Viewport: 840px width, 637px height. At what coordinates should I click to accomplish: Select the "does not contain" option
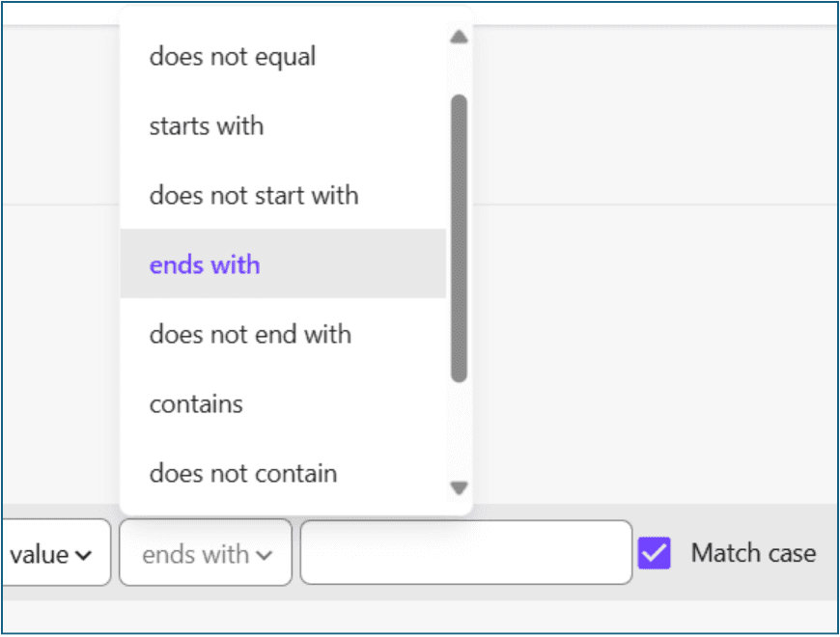click(243, 474)
